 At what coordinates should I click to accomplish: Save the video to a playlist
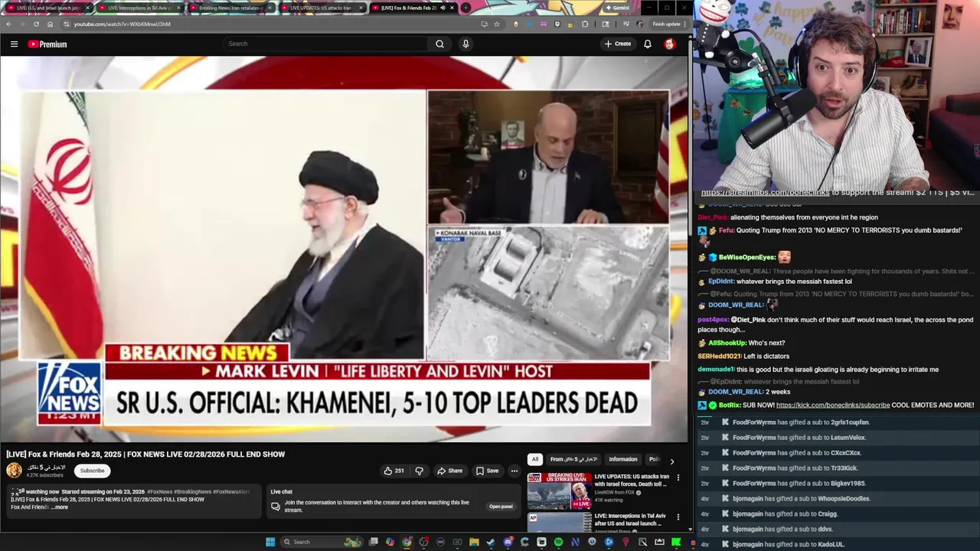487,471
